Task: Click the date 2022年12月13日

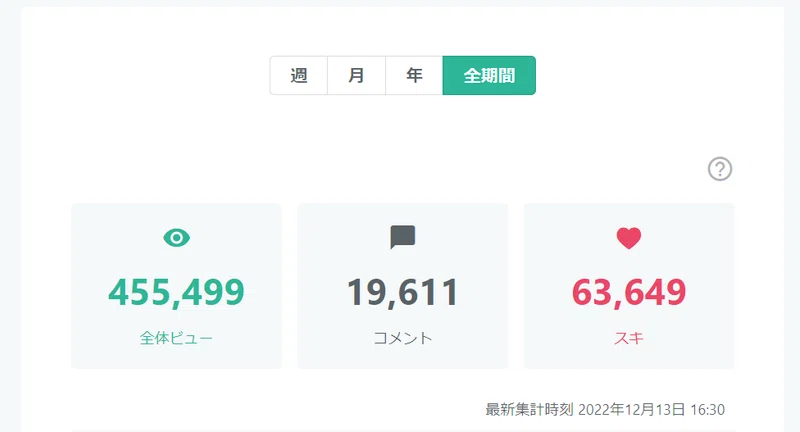Action: click(x=632, y=410)
